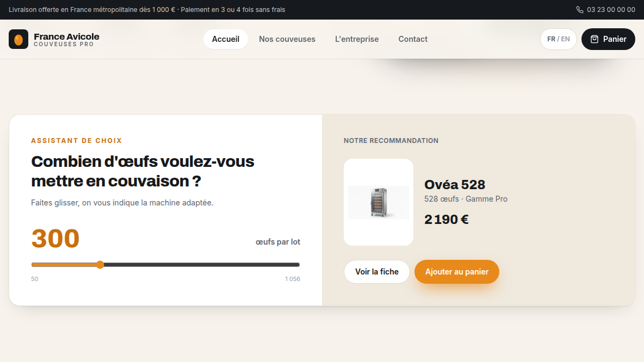
Task: Call the 03 23 00 00 00 number
Action: [611, 10]
